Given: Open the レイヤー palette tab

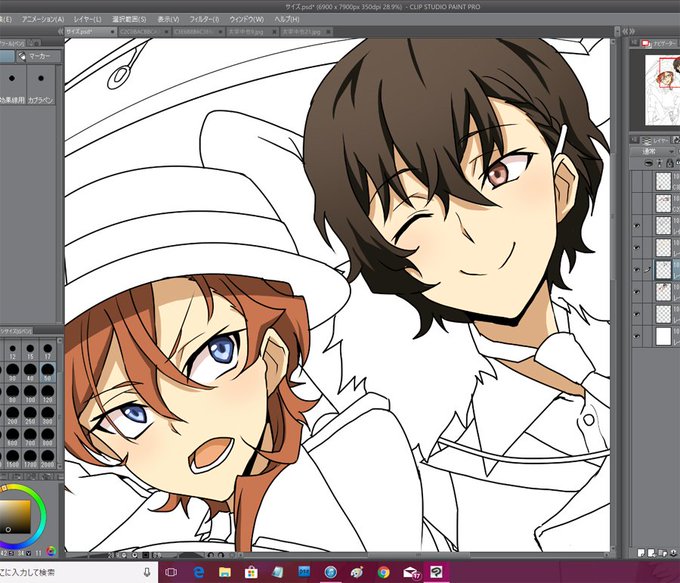Looking at the screenshot, I should (655, 140).
